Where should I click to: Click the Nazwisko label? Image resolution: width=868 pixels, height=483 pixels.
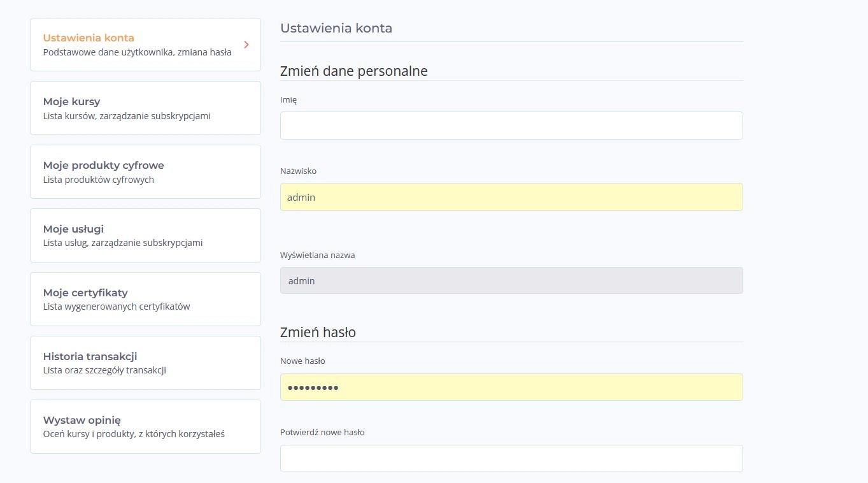(298, 171)
